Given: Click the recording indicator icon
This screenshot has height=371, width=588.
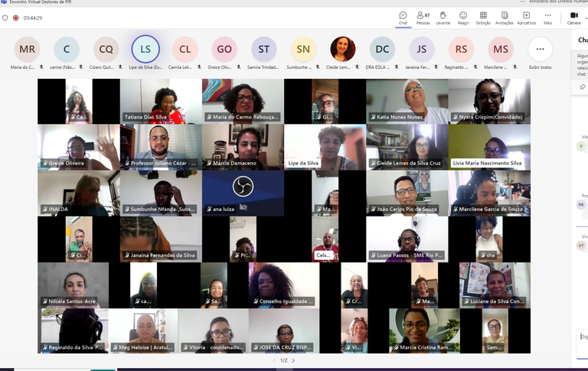Looking at the screenshot, I should click(x=16, y=18).
